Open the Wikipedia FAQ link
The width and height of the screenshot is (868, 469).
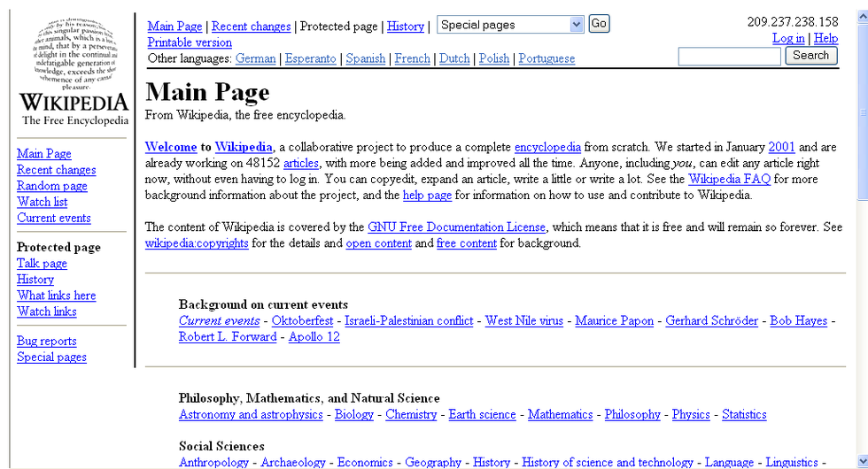click(x=729, y=179)
